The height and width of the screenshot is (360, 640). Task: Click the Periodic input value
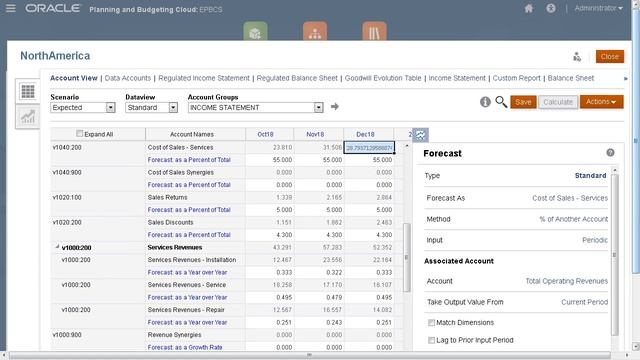pos(595,240)
